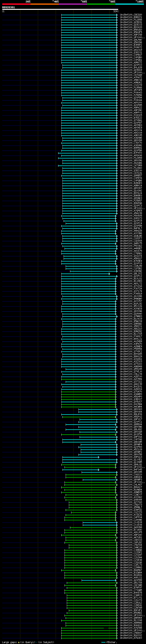Viewport: 146px width, 644px height.
Task: Select the UniRef100_P30724 label
Action: [x=131, y=289]
